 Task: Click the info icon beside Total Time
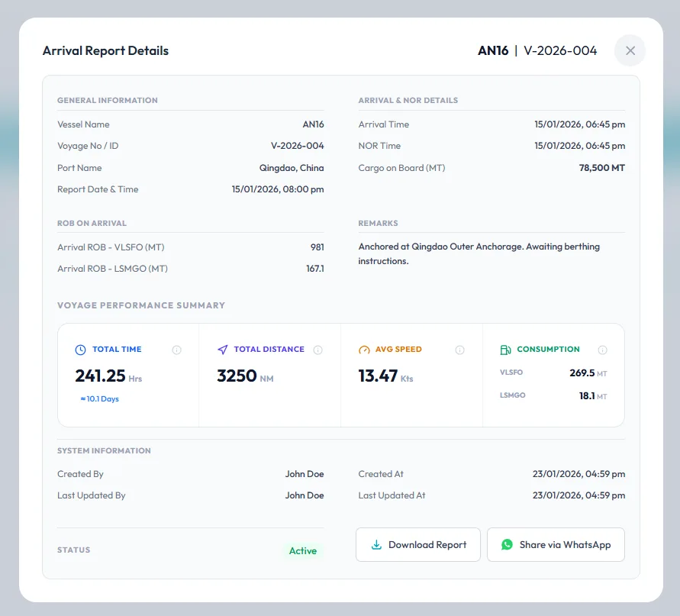[176, 350]
